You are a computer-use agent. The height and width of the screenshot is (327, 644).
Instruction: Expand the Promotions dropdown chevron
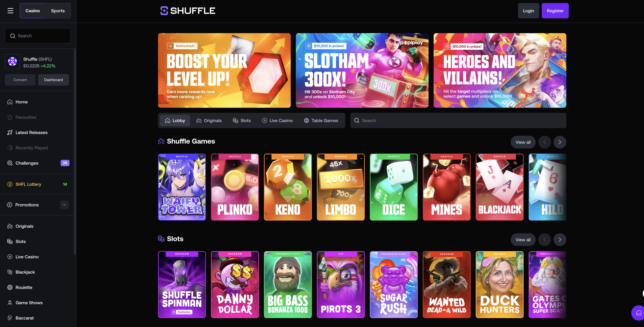64,205
